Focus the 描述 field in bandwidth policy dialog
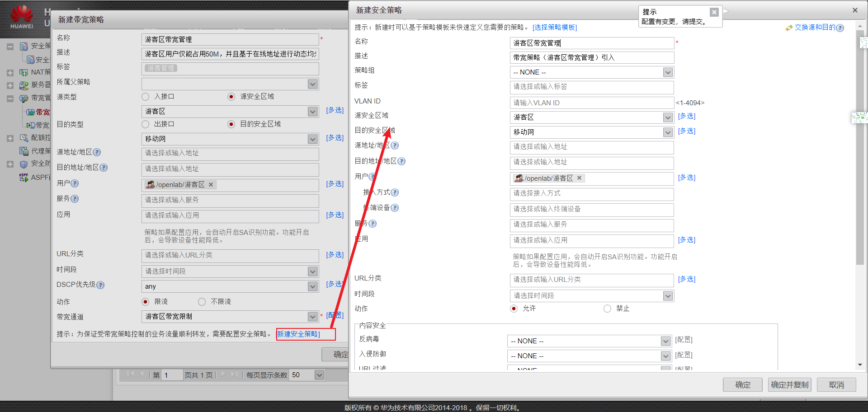Image resolution: width=868 pixels, height=412 pixels. (230, 54)
